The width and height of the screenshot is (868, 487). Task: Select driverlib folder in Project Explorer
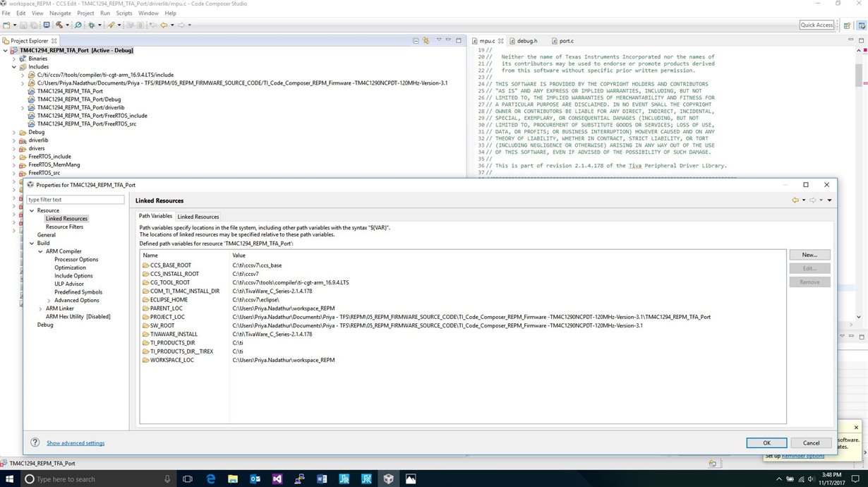pyautogui.click(x=38, y=140)
